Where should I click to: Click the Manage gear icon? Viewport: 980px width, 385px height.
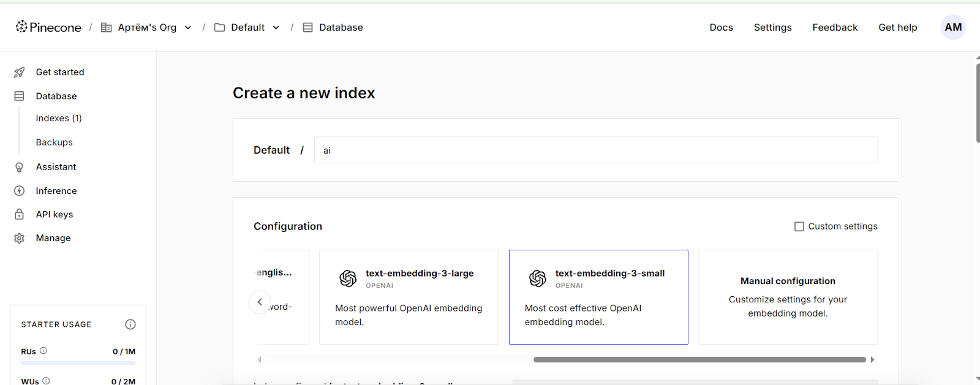tap(19, 238)
